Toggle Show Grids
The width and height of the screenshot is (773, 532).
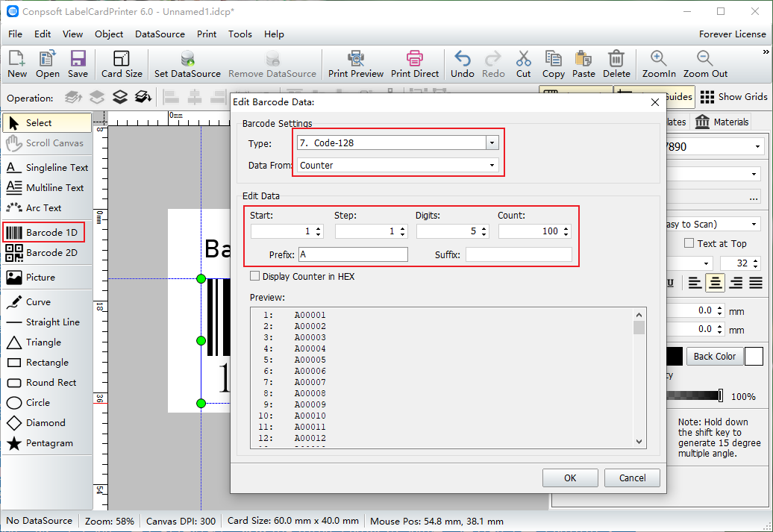pyautogui.click(x=733, y=97)
